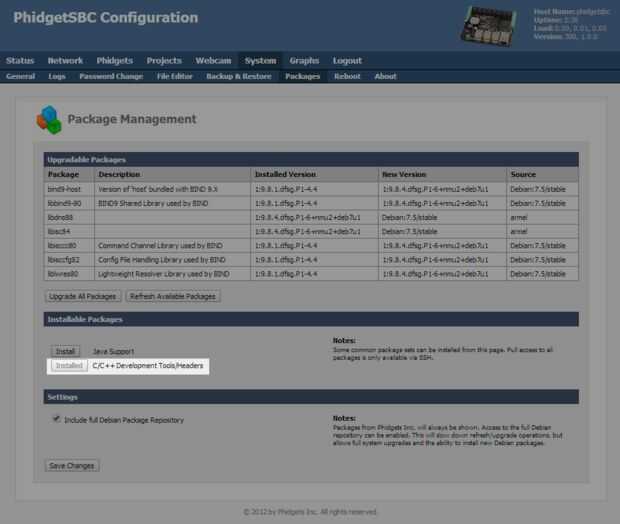Viewport: 620px width, 524px height.
Task: Click the Description column header
Action: tap(172, 174)
